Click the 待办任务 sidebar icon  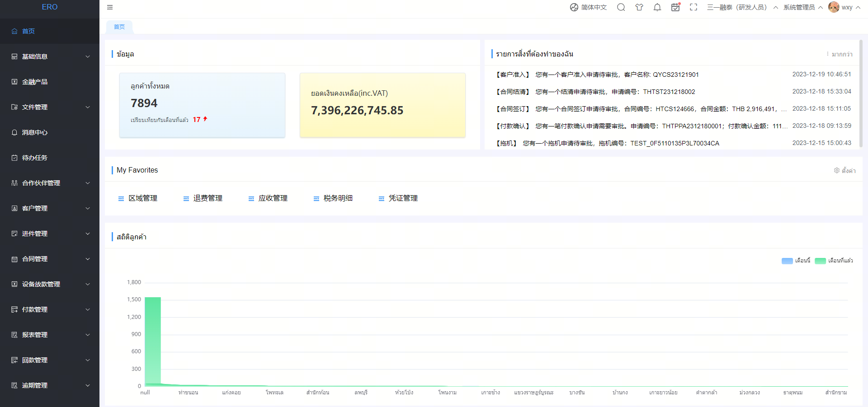(x=14, y=158)
